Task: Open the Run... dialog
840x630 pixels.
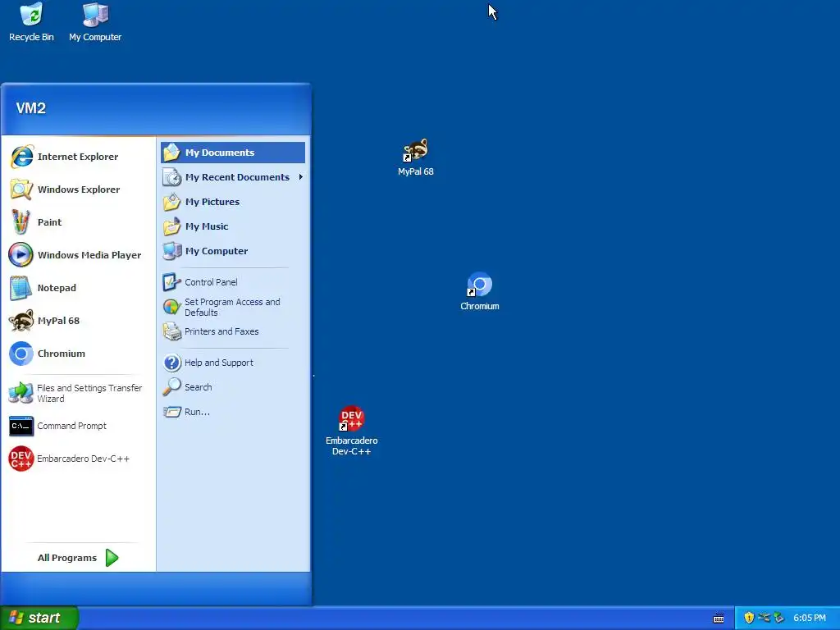Action: (x=233, y=412)
